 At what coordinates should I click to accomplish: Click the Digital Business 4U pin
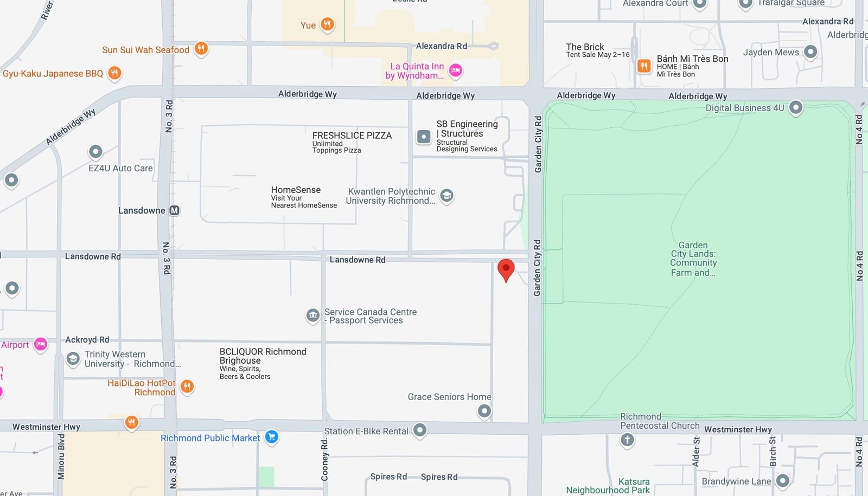[x=796, y=107]
